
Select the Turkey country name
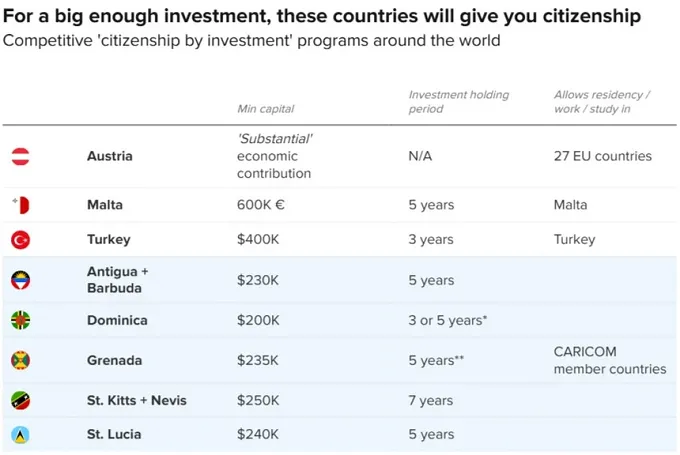coord(109,240)
